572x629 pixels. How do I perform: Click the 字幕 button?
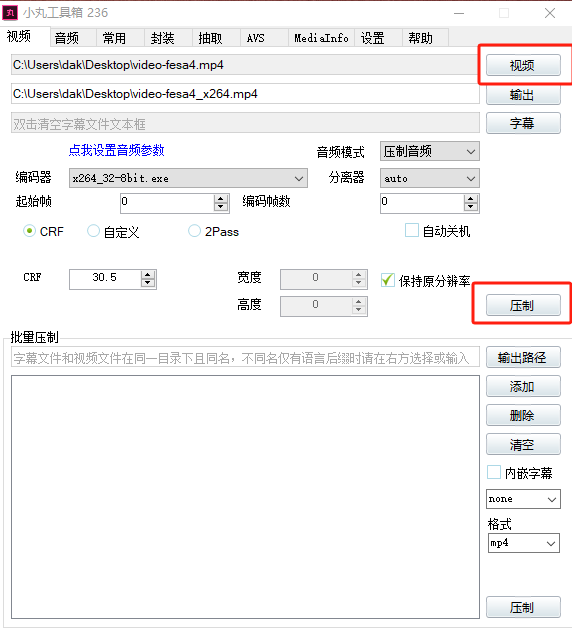click(x=523, y=123)
